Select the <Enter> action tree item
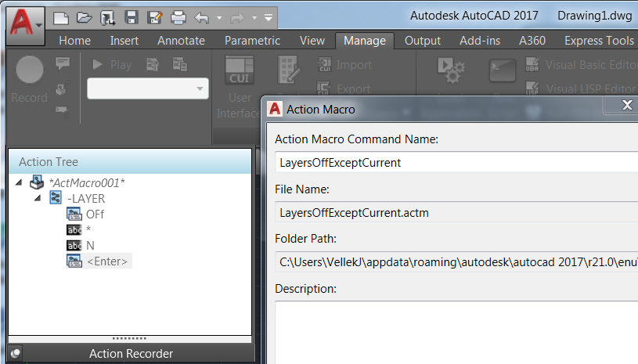Screen dimensions: 638x364 tap(108, 261)
